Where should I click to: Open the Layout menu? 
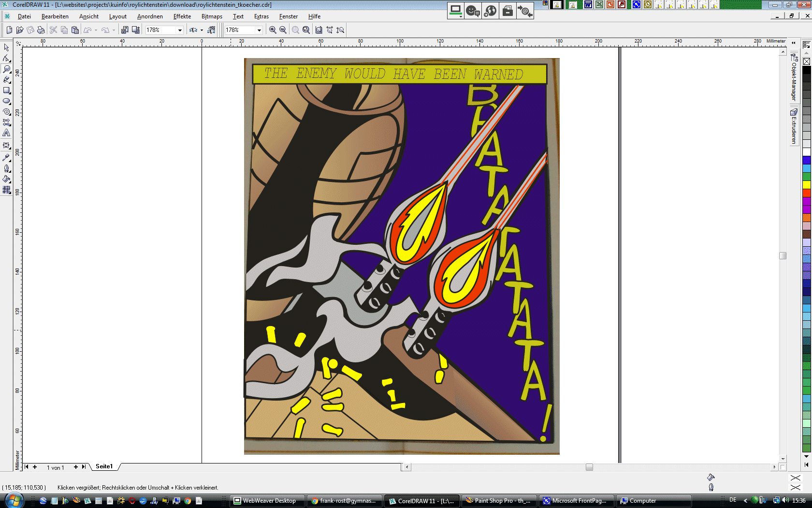118,16
